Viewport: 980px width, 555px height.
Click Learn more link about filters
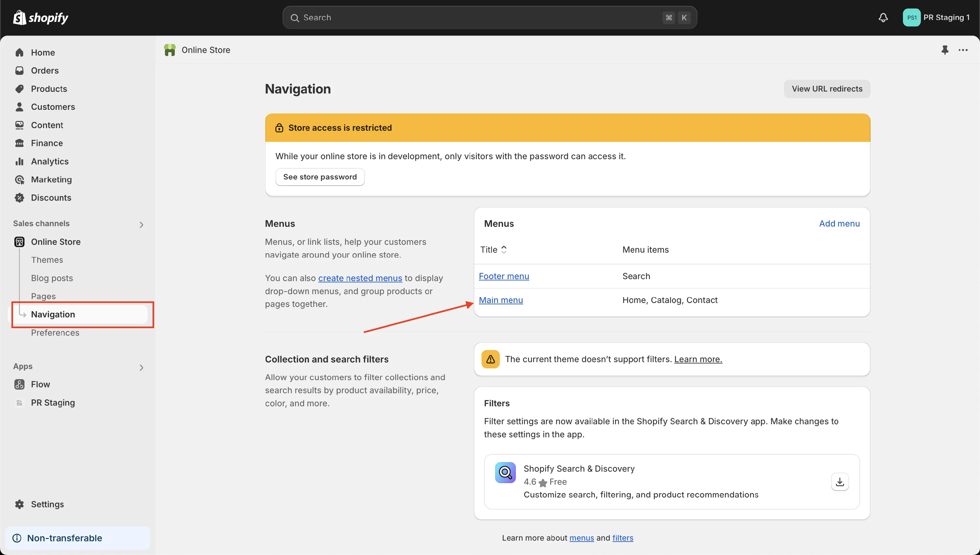[x=698, y=359]
